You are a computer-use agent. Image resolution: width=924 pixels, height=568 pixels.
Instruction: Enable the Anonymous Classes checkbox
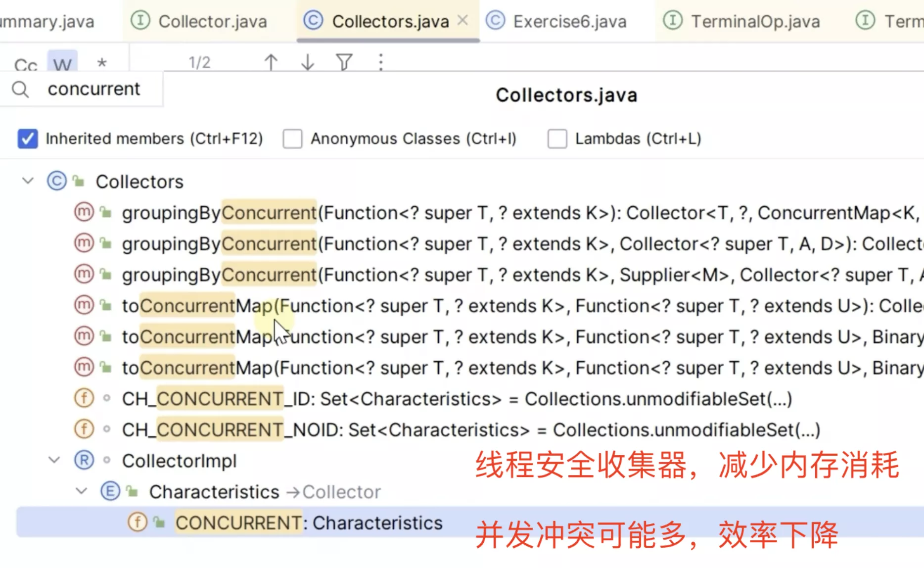pyautogui.click(x=292, y=139)
